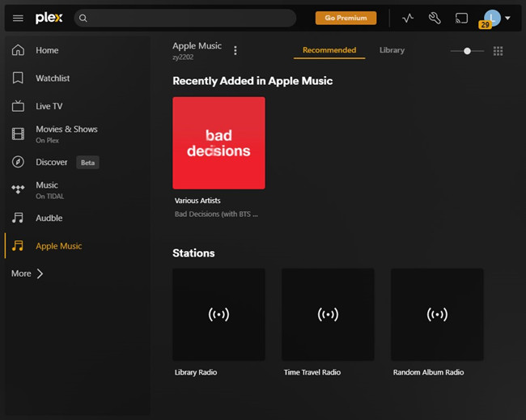526x420 pixels.
Task: Click the Apple Music library title
Action: tap(197, 46)
